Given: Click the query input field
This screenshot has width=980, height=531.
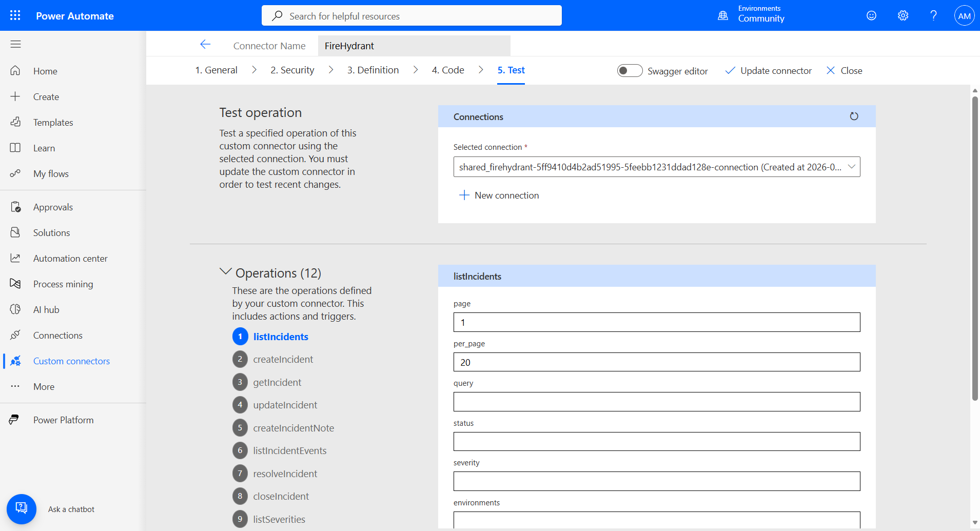Looking at the screenshot, I should coord(657,402).
